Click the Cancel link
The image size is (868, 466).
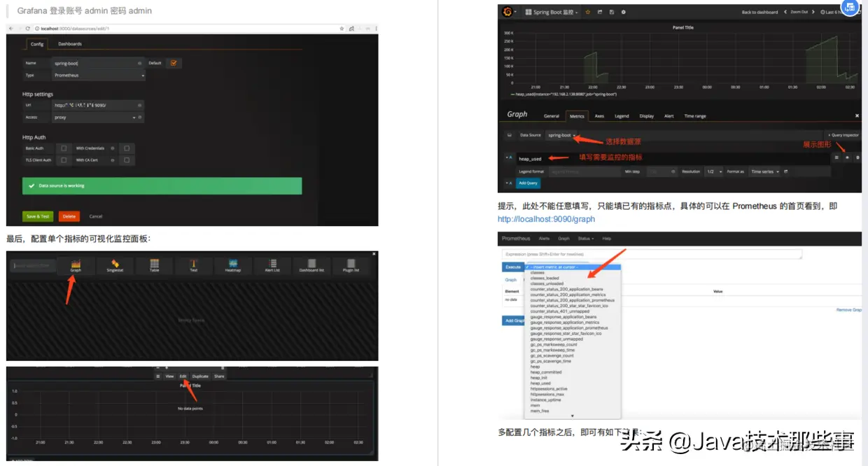pos(96,216)
